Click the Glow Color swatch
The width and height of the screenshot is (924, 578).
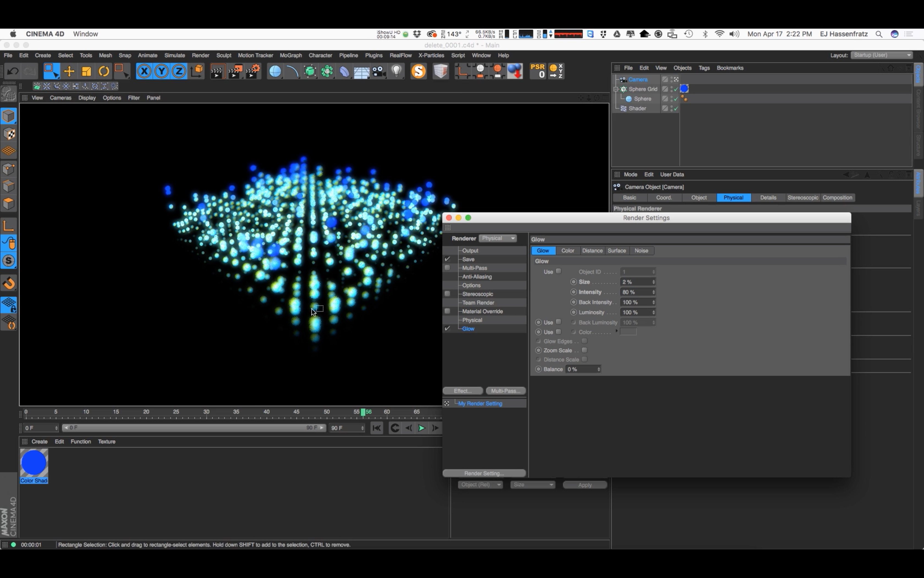tap(628, 332)
